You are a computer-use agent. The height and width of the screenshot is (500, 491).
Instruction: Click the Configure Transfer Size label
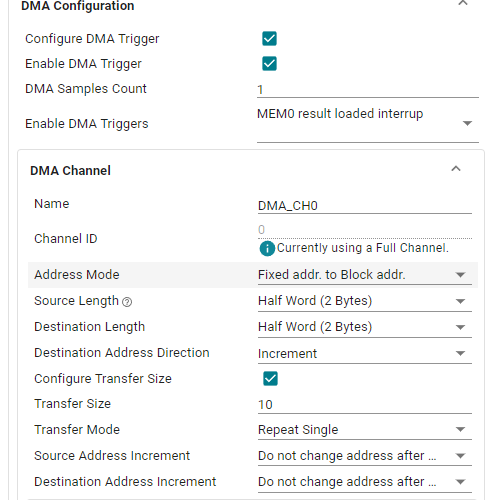tap(103, 379)
